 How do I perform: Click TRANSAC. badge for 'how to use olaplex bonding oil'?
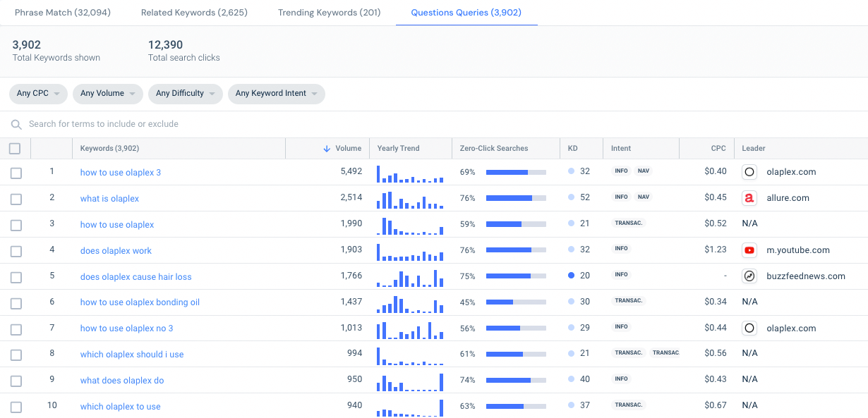(x=629, y=301)
